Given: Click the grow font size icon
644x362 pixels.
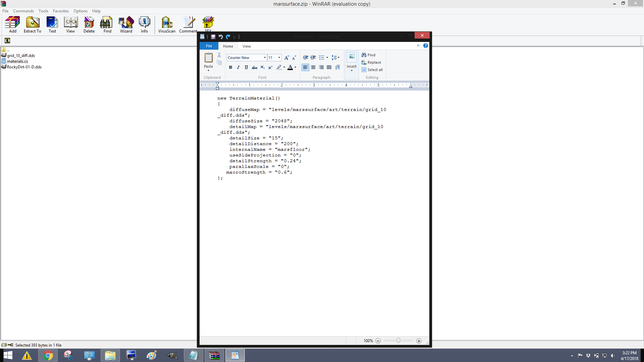Looking at the screenshot, I should point(286,58).
